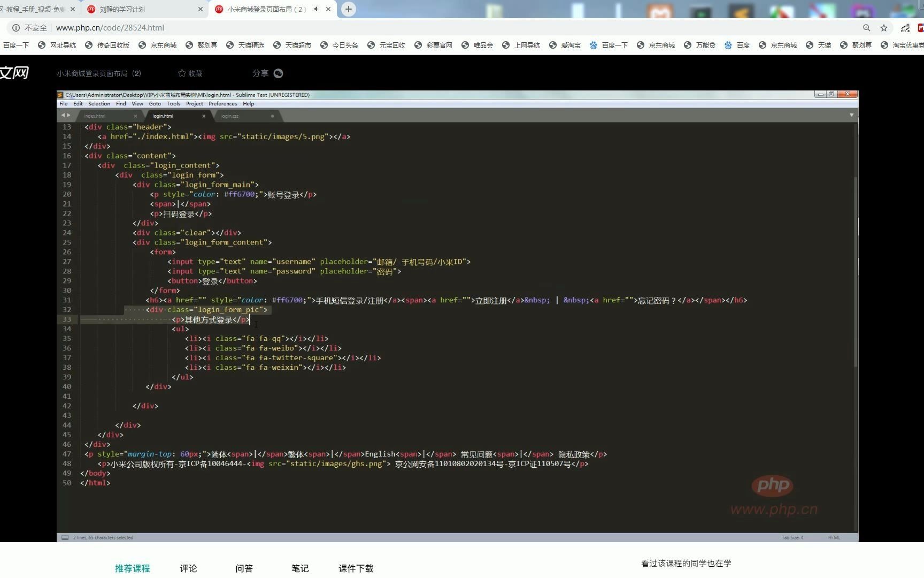This screenshot has width=924, height=578.
Task: Open the View menu in Sublime Text
Action: [x=137, y=104]
